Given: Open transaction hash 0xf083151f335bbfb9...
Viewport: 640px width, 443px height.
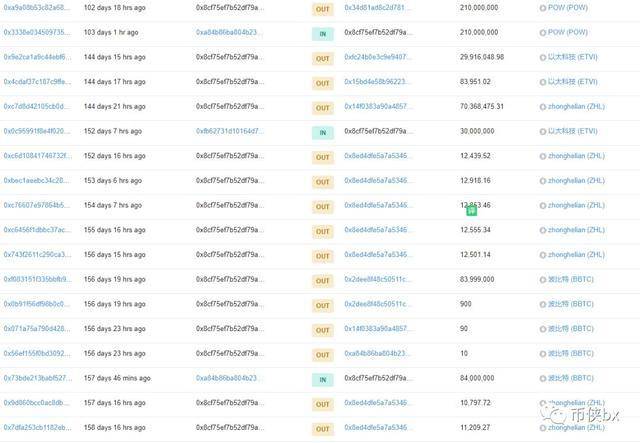Looking at the screenshot, I should (x=37, y=279).
